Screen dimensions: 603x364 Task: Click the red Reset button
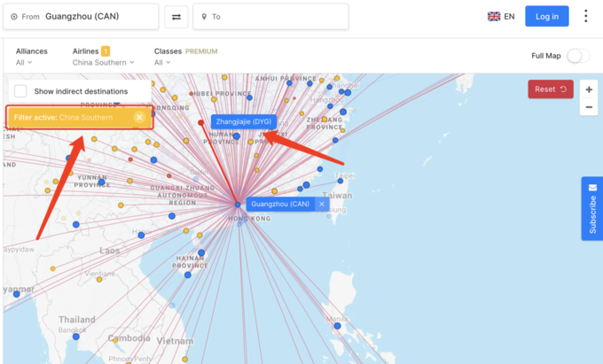click(x=551, y=89)
